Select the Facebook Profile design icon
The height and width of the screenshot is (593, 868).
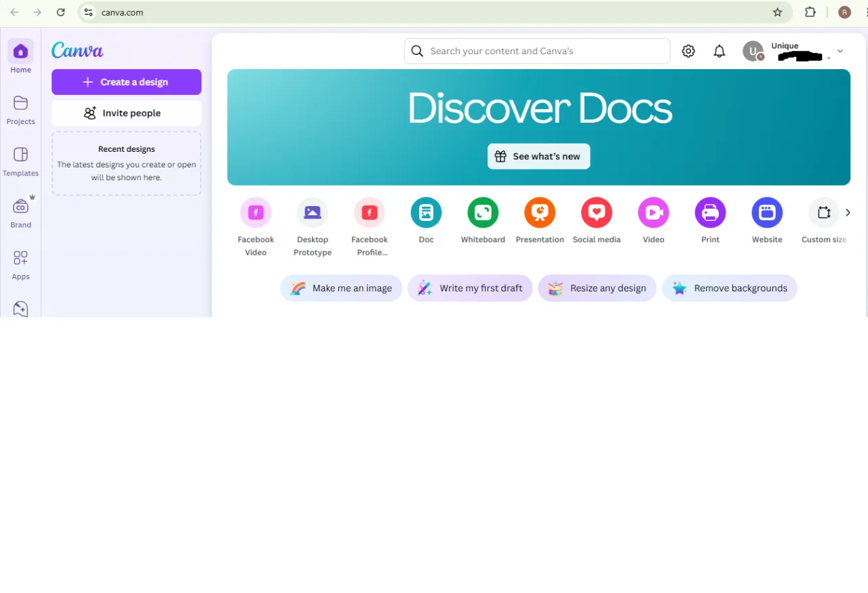click(370, 213)
